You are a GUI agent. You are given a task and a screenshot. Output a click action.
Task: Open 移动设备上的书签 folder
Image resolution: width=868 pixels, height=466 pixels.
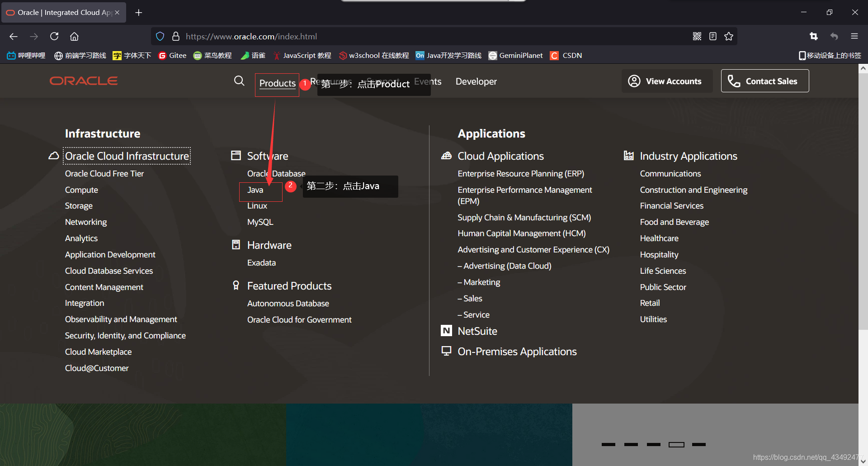tap(830, 56)
